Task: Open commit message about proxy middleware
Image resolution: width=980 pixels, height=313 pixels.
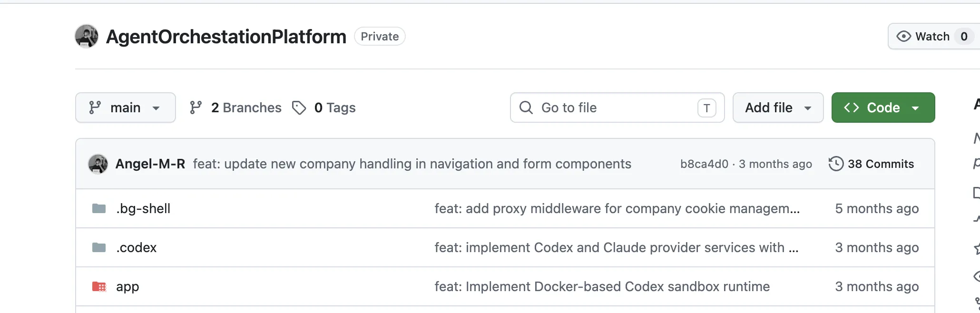Action: pyautogui.click(x=617, y=208)
